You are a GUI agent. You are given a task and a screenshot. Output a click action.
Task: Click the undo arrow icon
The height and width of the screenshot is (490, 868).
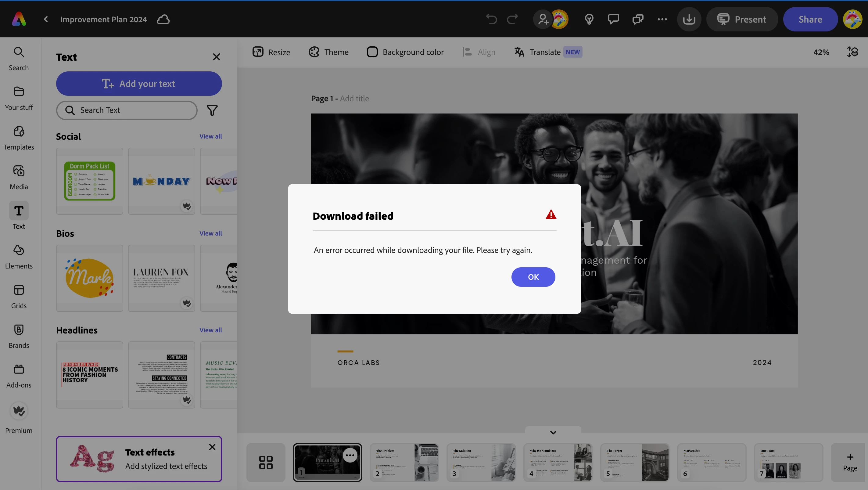(x=491, y=20)
